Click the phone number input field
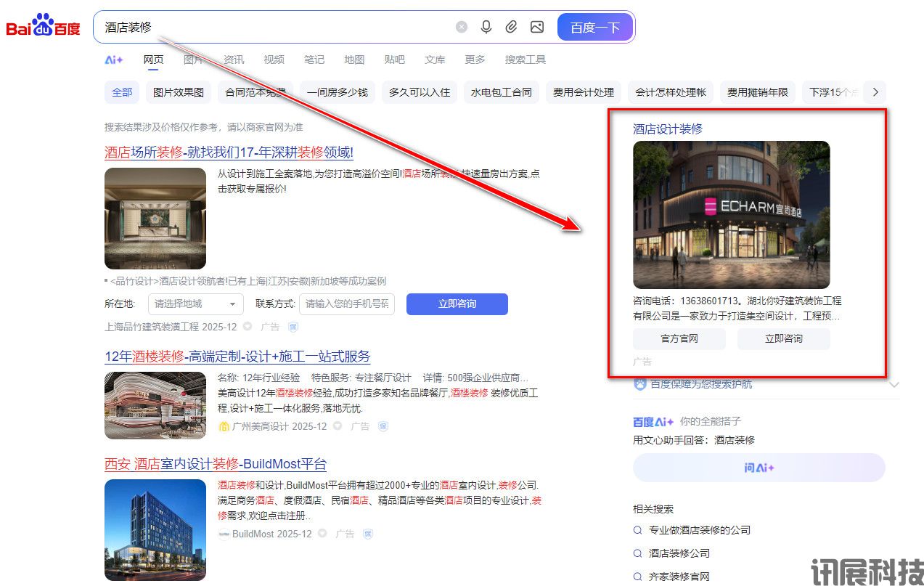The image size is (924, 586). 347,304
